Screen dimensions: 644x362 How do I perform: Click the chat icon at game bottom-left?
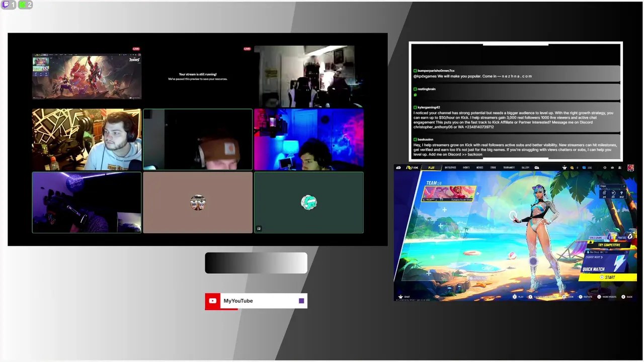pos(401,297)
